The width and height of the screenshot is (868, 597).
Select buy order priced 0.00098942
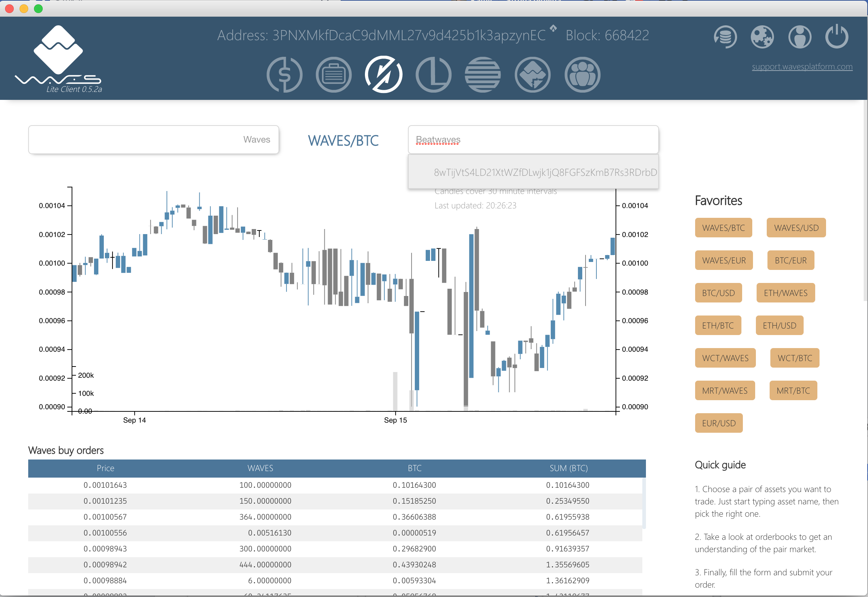(x=335, y=565)
